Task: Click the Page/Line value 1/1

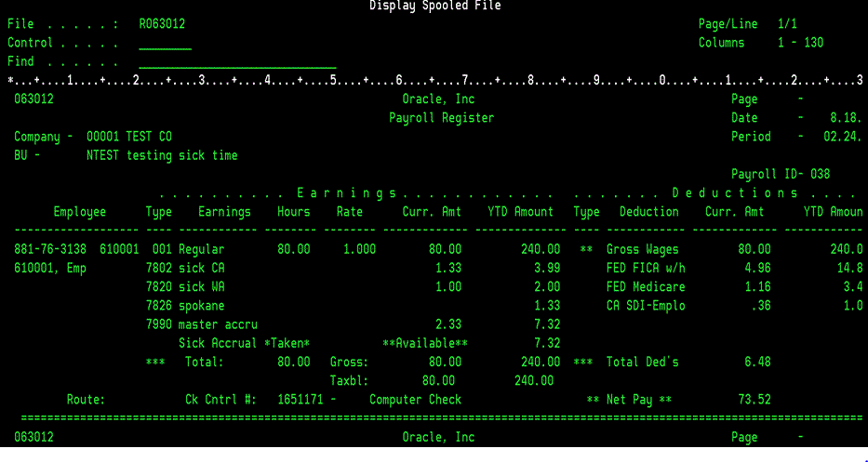Action: [x=787, y=24]
